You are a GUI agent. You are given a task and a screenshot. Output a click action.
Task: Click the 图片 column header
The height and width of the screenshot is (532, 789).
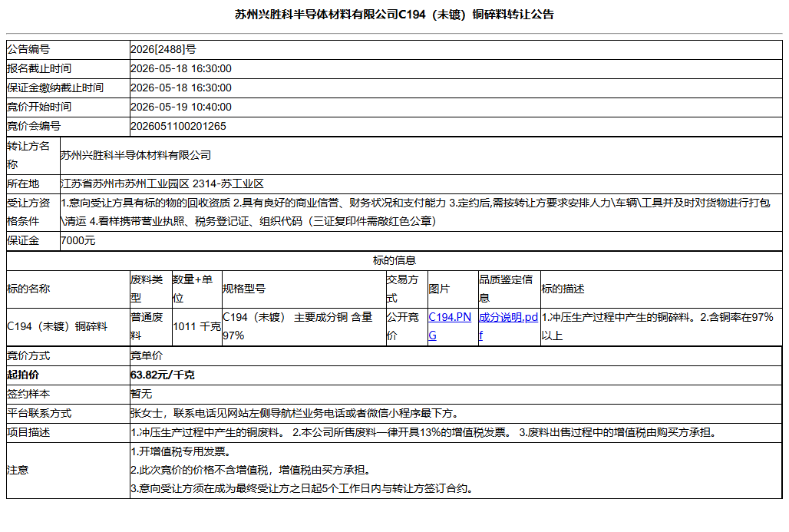[x=453, y=289]
